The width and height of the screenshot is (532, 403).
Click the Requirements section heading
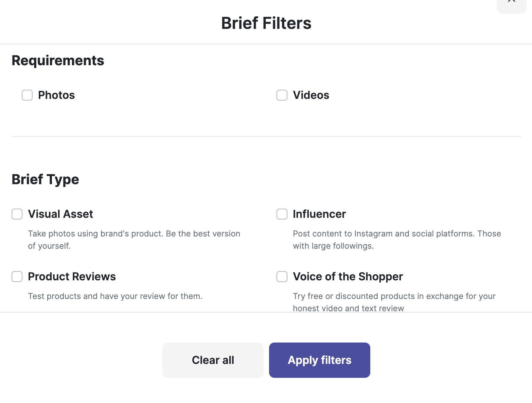coord(58,60)
